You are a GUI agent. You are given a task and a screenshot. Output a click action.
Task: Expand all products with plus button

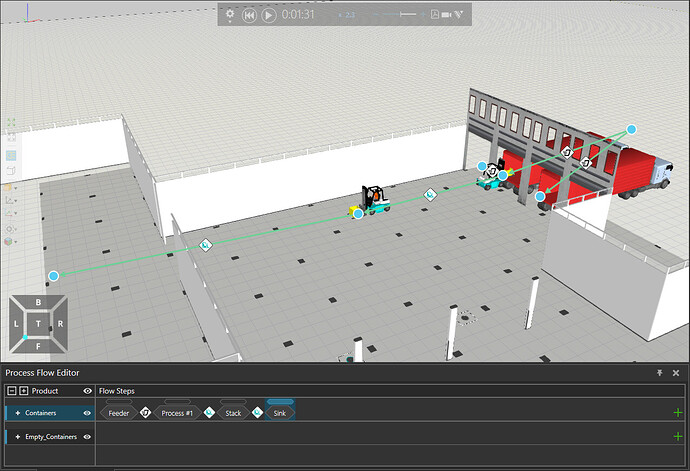(x=23, y=390)
